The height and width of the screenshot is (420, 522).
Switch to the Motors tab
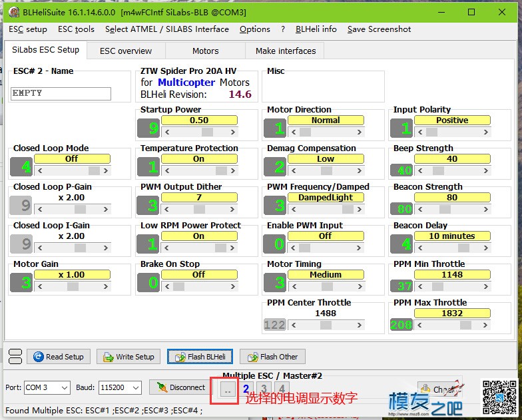point(205,51)
